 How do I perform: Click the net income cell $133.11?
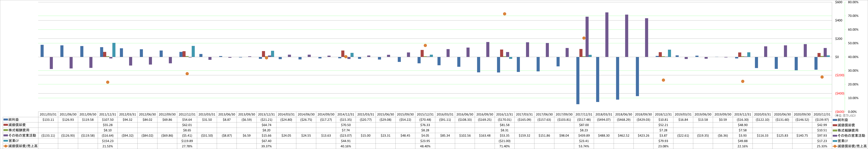point(48,120)
